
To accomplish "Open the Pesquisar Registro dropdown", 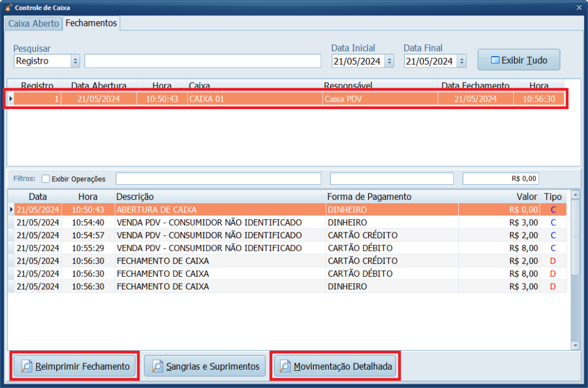I will pyautogui.click(x=75, y=61).
